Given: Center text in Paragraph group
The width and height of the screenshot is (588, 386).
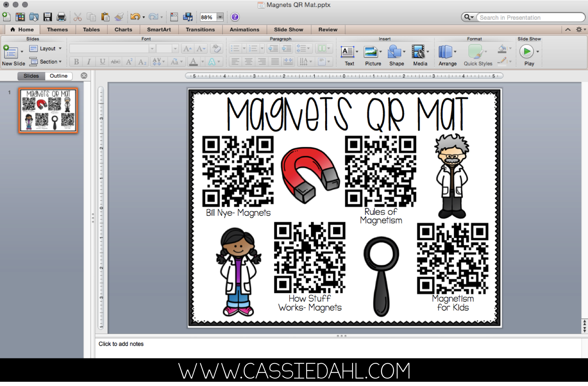Looking at the screenshot, I should click(x=248, y=62).
